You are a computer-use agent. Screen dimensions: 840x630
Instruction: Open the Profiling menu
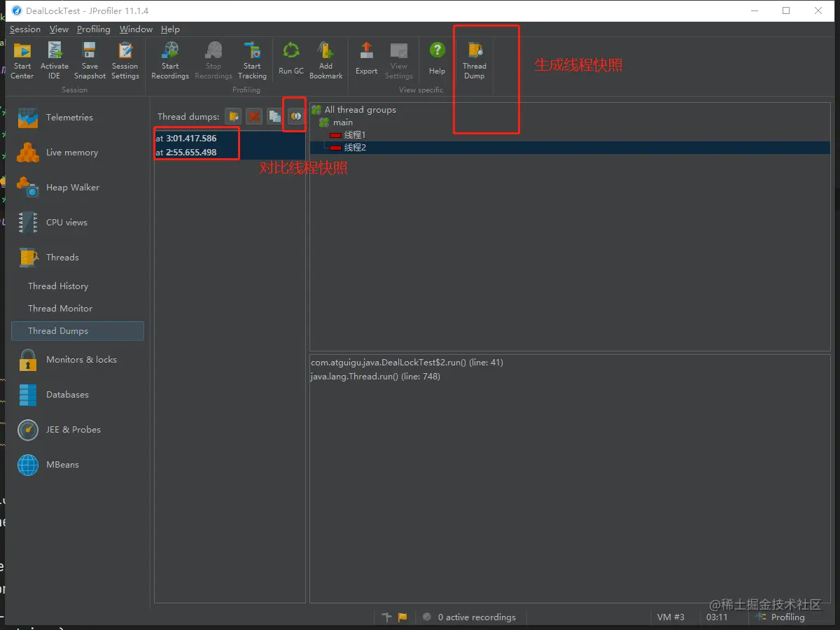(94, 29)
